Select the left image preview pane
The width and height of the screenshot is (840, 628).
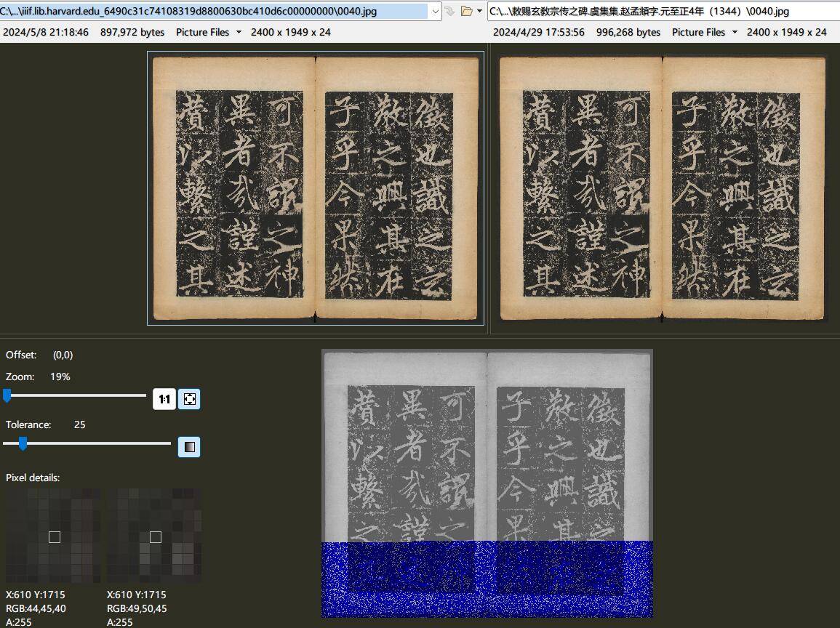click(316, 188)
